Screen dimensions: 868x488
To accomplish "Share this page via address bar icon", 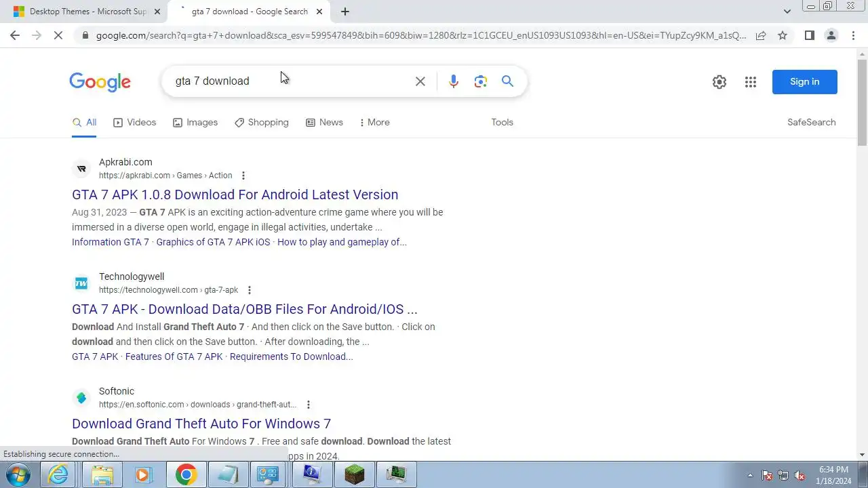I will (761, 35).
